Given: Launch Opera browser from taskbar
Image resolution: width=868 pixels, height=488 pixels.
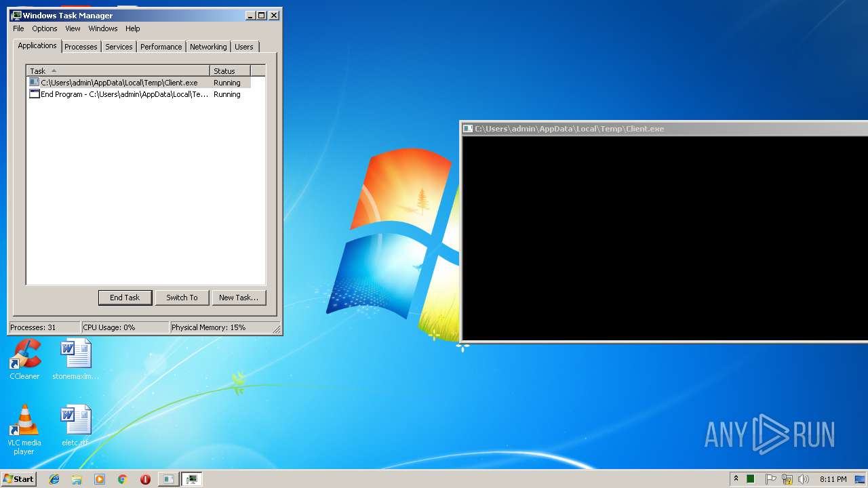Looking at the screenshot, I should (145, 479).
